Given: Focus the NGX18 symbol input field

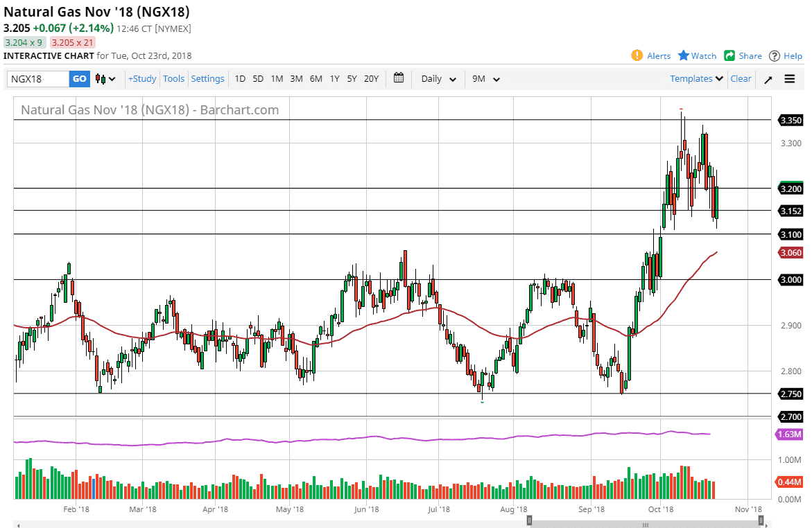Looking at the screenshot, I should click(x=38, y=79).
